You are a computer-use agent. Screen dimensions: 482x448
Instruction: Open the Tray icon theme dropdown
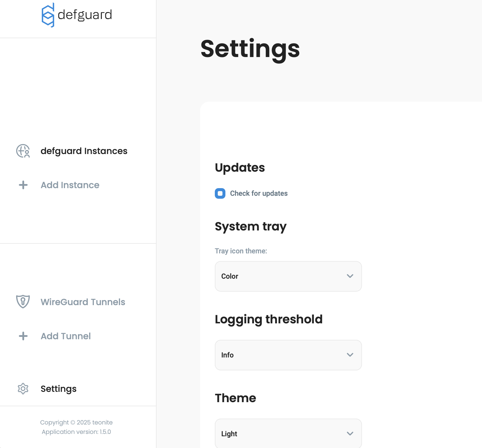288,276
